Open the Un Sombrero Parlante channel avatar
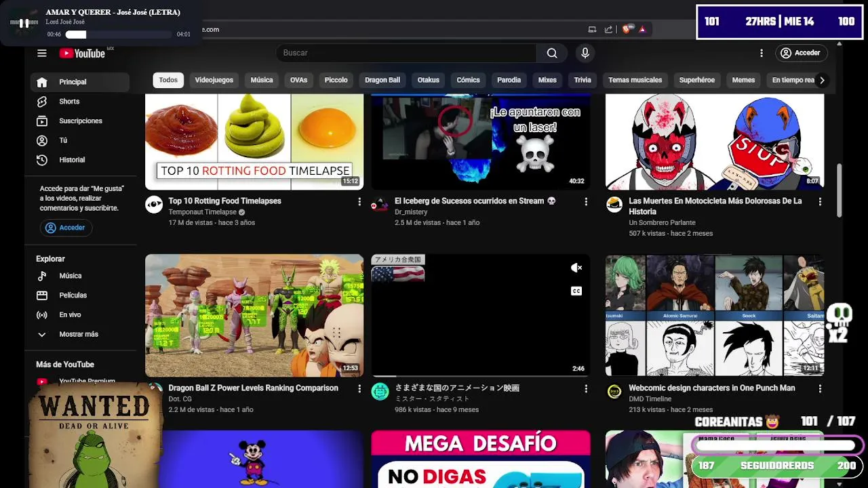The image size is (868, 488). (x=614, y=205)
